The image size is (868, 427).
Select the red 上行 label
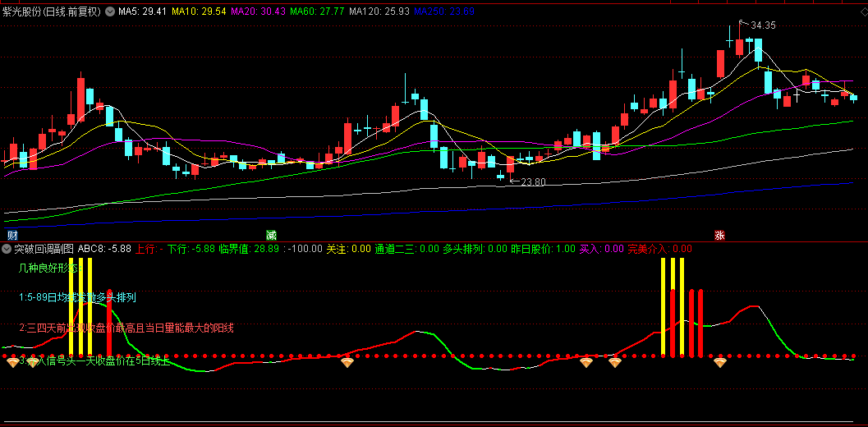click(149, 249)
